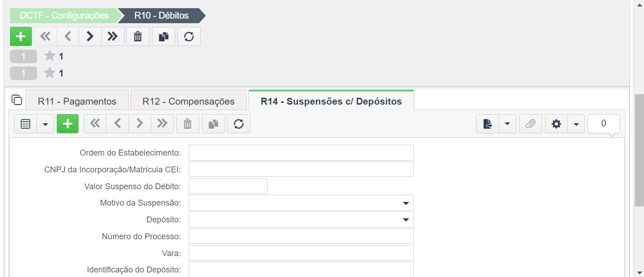Switch to R12 - Compensações tab
Image resolution: width=644 pixels, height=277 pixels.
coord(188,101)
